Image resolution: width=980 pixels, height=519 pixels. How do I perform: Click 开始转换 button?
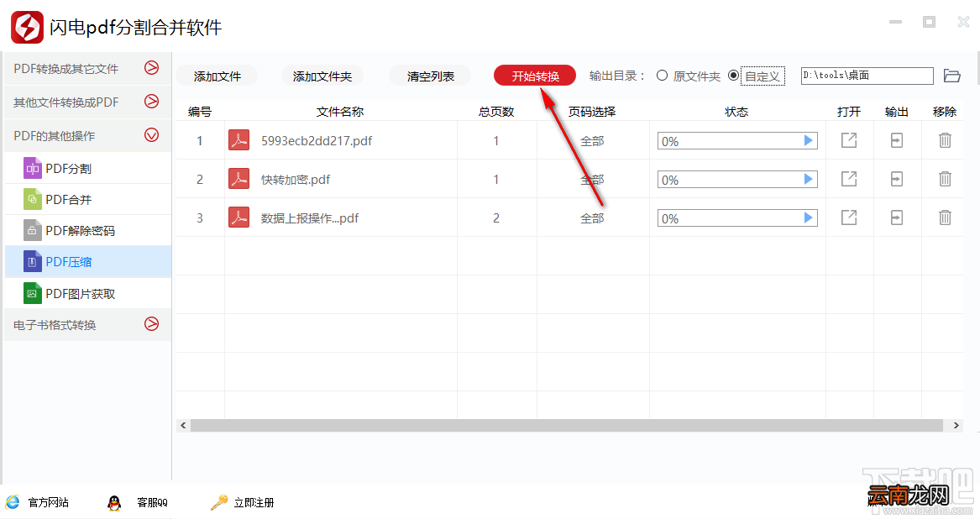point(535,76)
